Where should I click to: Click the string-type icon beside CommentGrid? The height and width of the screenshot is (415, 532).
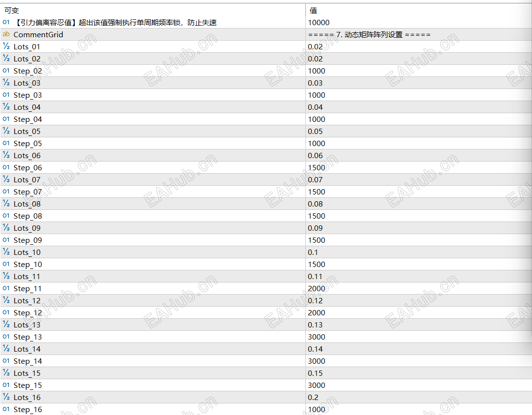(6, 34)
